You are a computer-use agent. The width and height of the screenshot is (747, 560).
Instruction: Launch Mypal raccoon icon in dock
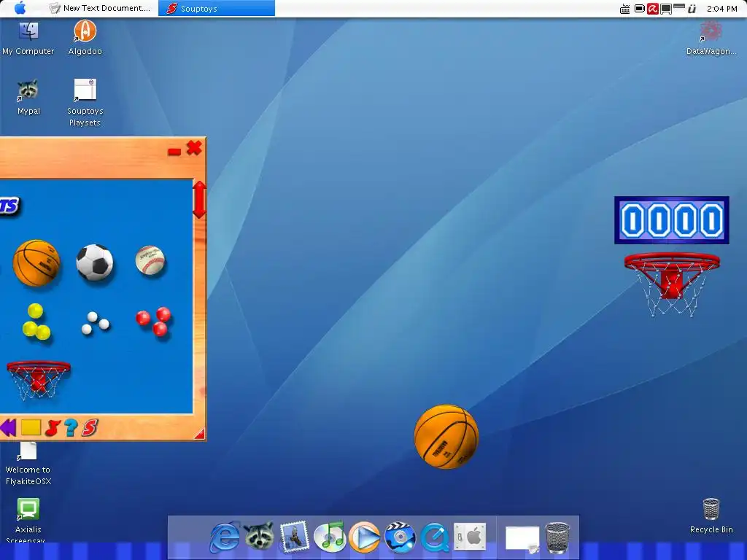(259, 536)
